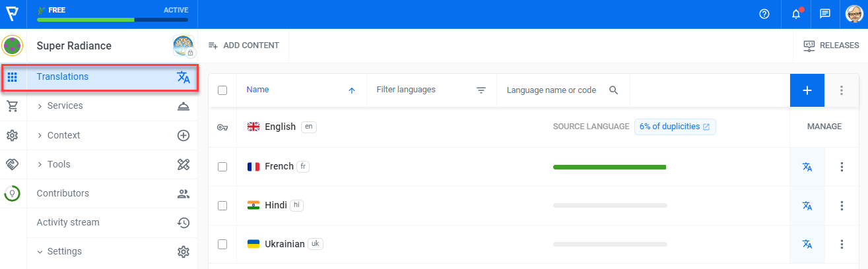Viewport: 868px width, 269px height.
Task: Click the Context plus circle icon
Action: tap(184, 135)
